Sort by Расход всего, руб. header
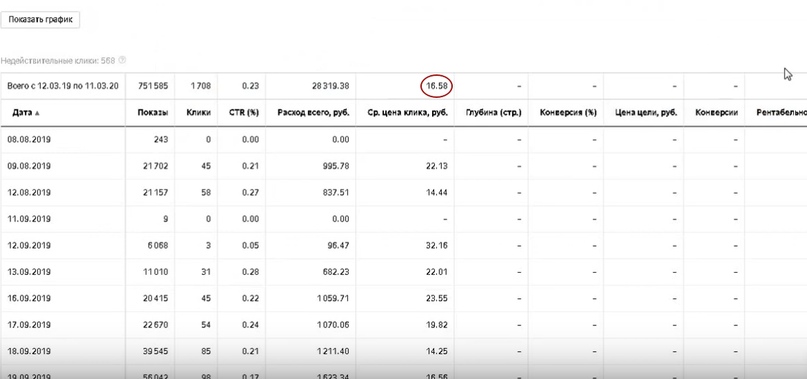807x379 pixels. click(313, 113)
